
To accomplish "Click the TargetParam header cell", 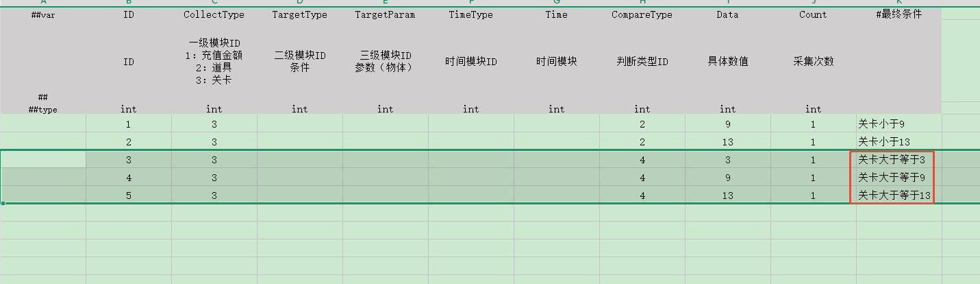I will 385,15.
